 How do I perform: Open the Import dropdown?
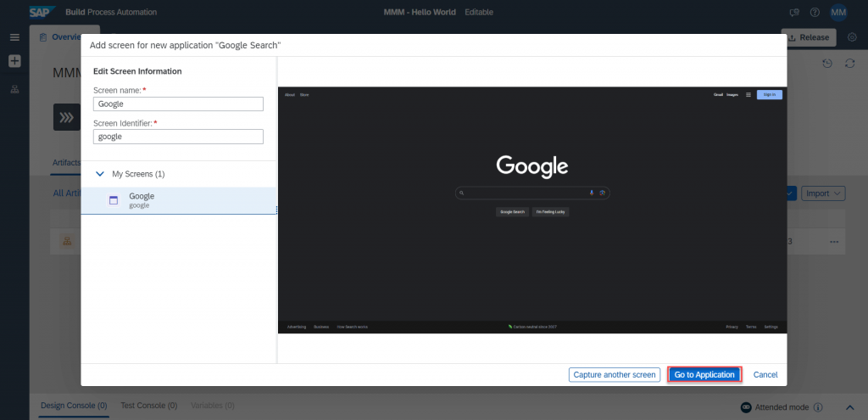[823, 193]
